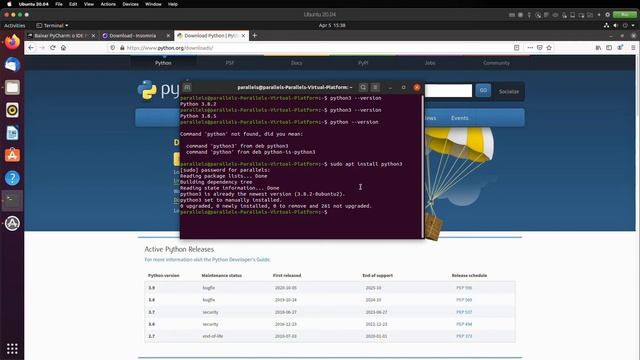The width and height of the screenshot is (640, 360).
Task: Open the Firefox hamburger menu
Action: click(633, 48)
